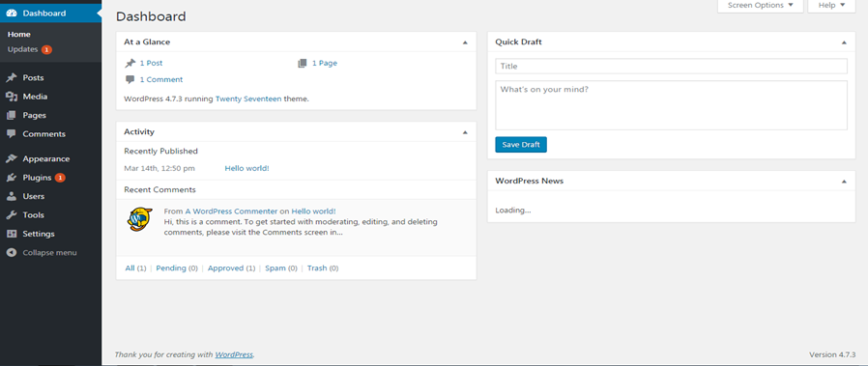Open the Help dropdown tab
The image size is (868, 366).
coord(831,6)
